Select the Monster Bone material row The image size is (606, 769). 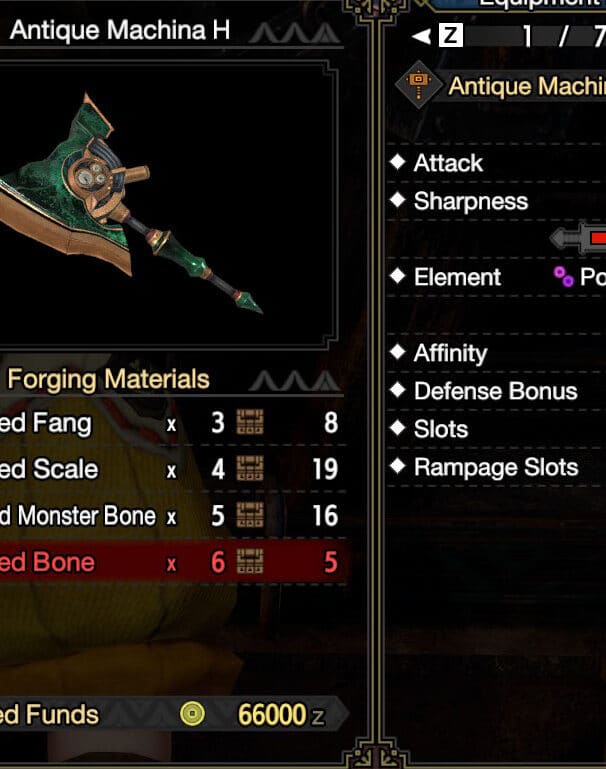173,515
